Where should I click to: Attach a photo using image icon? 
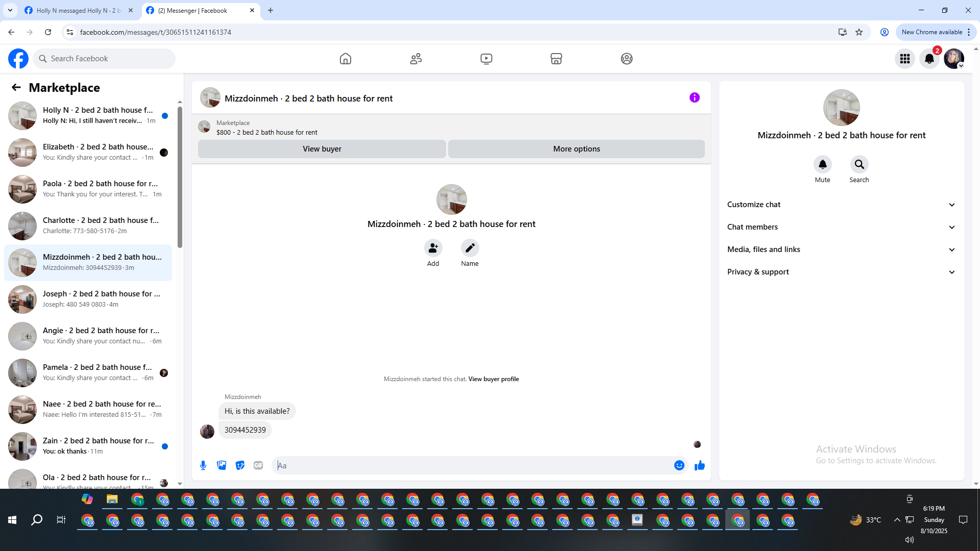pyautogui.click(x=222, y=465)
